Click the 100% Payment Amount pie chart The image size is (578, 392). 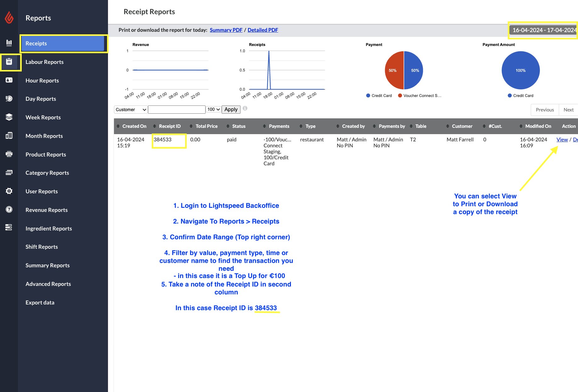521,70
